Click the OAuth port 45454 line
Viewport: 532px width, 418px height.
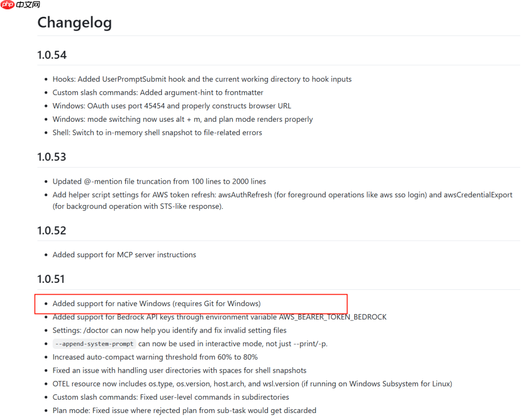[172, 106]
